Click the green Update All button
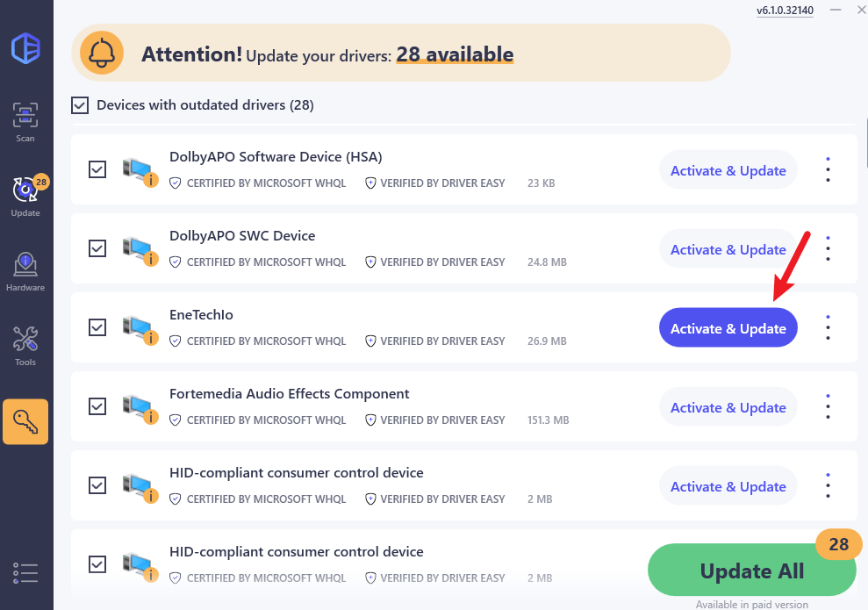This screenshot has width=868, height=610. click(751, 571)
